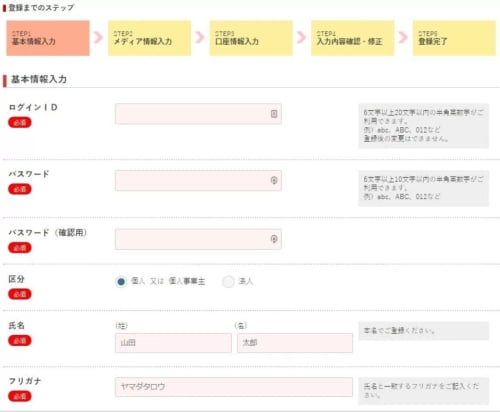Viewport: 500px width, 412px height.
Task: Focus the ログインID input field
Action: 198,114
